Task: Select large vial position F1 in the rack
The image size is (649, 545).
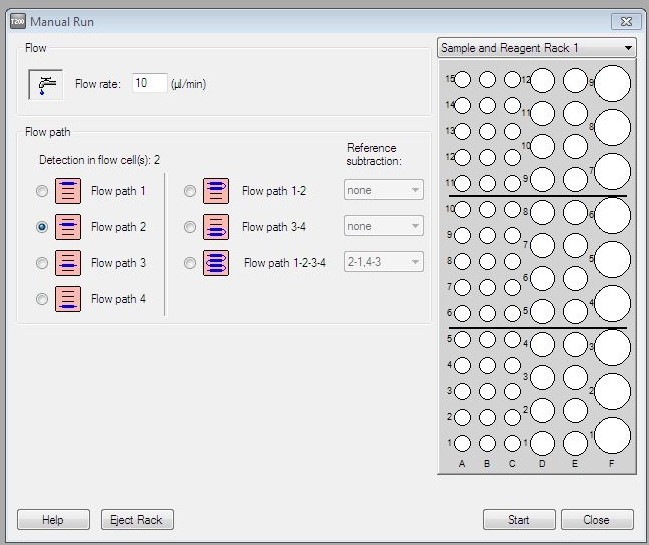Action: pos(612,436)
